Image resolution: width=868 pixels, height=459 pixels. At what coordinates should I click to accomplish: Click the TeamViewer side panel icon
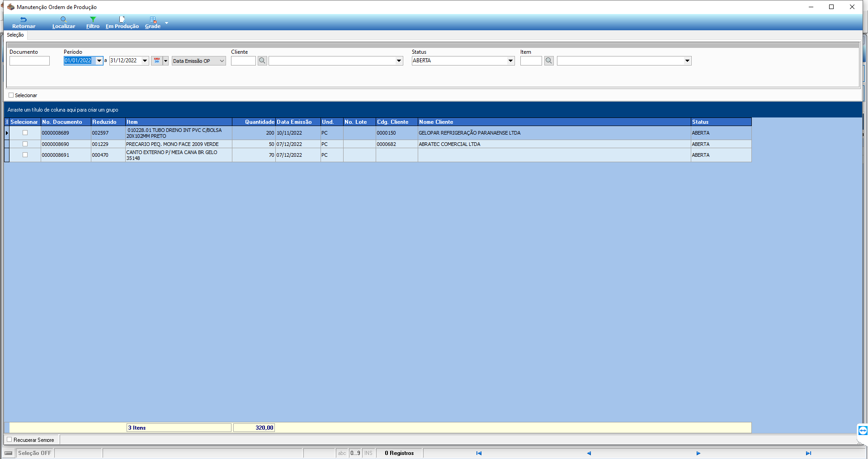pyautogui.click(x=863, y=430)
